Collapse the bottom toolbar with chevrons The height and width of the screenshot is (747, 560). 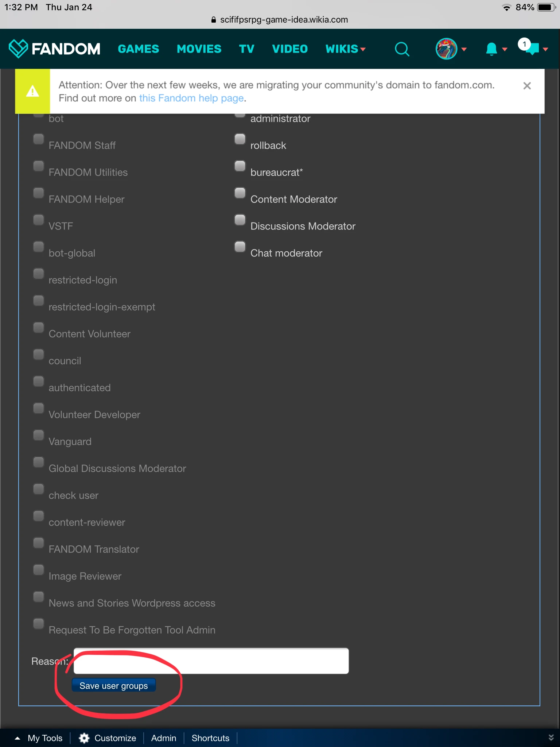pos(551,738)
